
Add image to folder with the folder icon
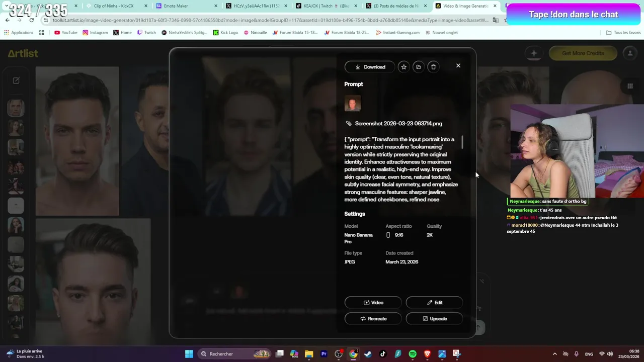418,67
